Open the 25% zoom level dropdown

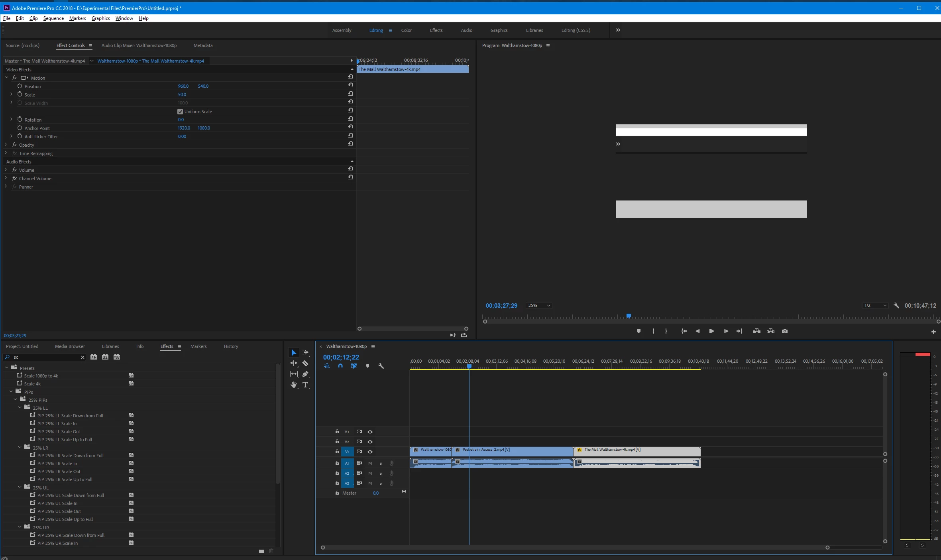pos(539,306)
